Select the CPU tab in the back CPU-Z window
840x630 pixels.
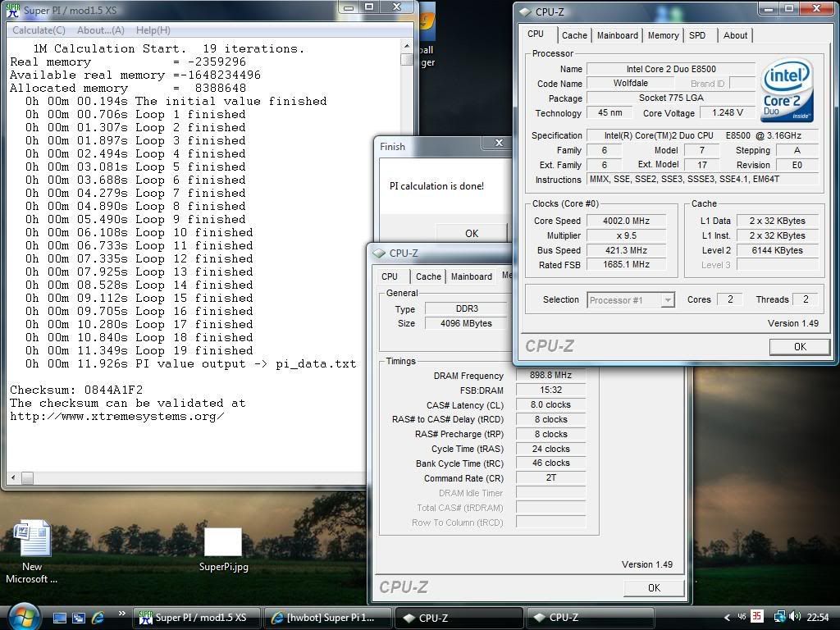tap(390, 276)
